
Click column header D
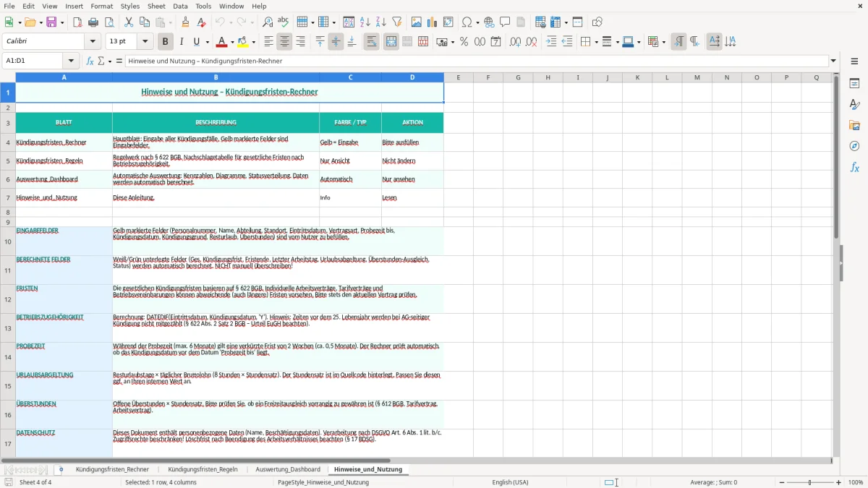[412, 77]
